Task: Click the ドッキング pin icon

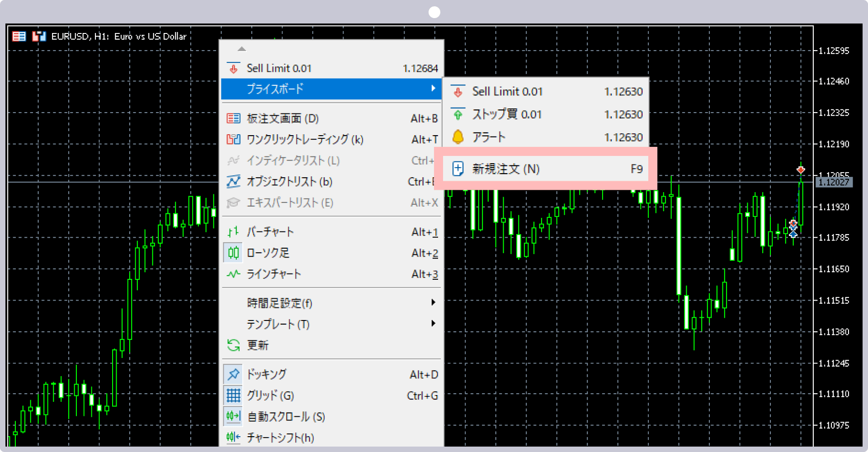Action: (x=233, y=374)
